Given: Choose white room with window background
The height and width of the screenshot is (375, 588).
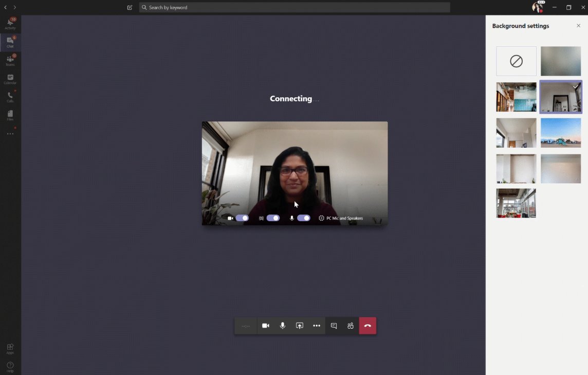Looking at the screenshot, I should click(x=517, y=133).
